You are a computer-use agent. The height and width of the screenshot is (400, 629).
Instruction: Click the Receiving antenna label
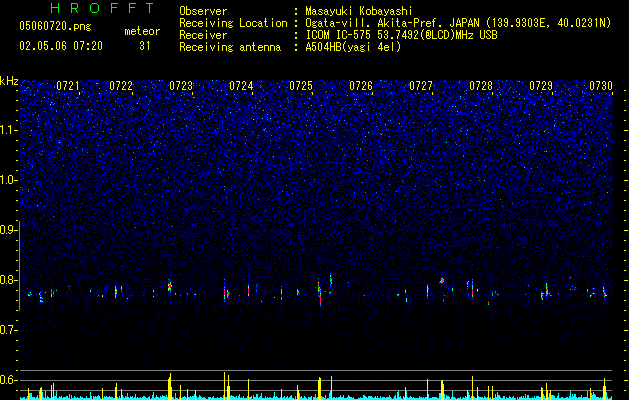pos(230,47)
